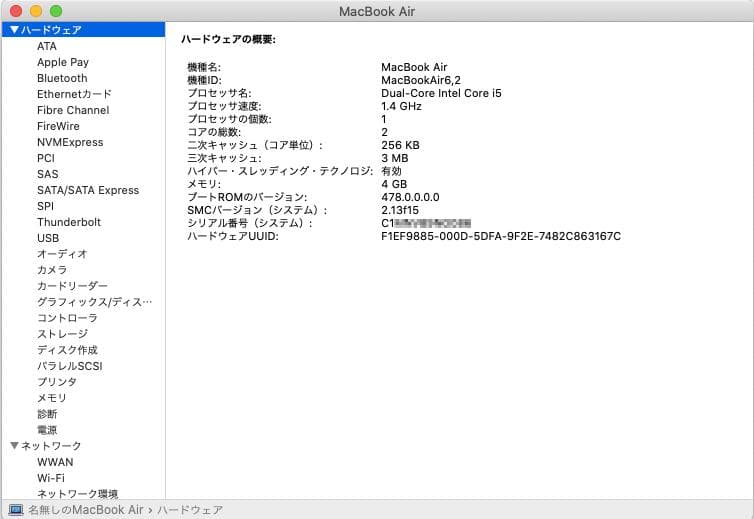The height and width of the screenshot is (519, 754).
Task: Open the Bluetooth hardware entry
Action: click(x=62, y=78)
